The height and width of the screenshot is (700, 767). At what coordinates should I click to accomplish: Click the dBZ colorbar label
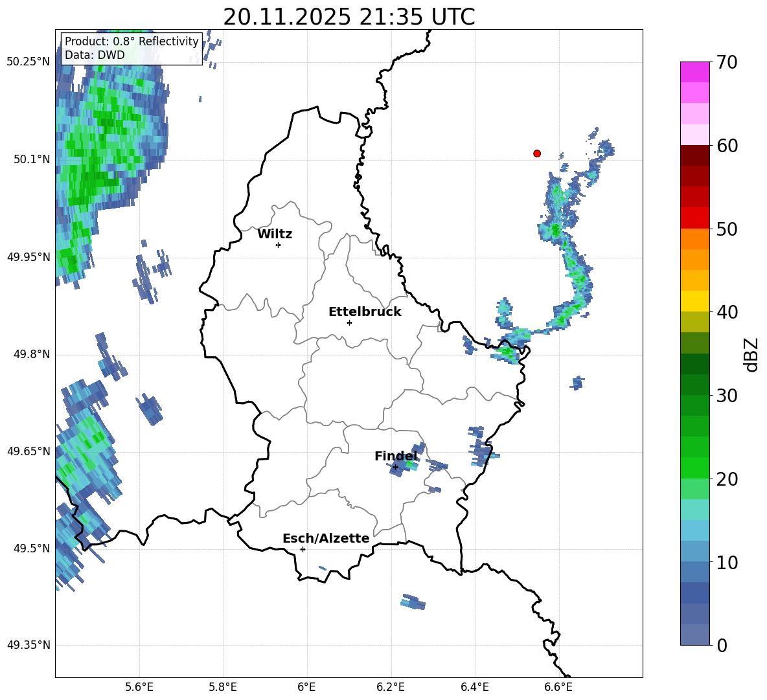point(751,354)
